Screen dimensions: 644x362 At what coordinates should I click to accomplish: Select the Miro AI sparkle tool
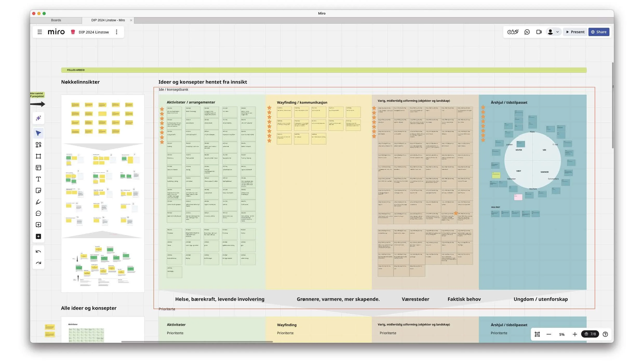tap(38, 118)
